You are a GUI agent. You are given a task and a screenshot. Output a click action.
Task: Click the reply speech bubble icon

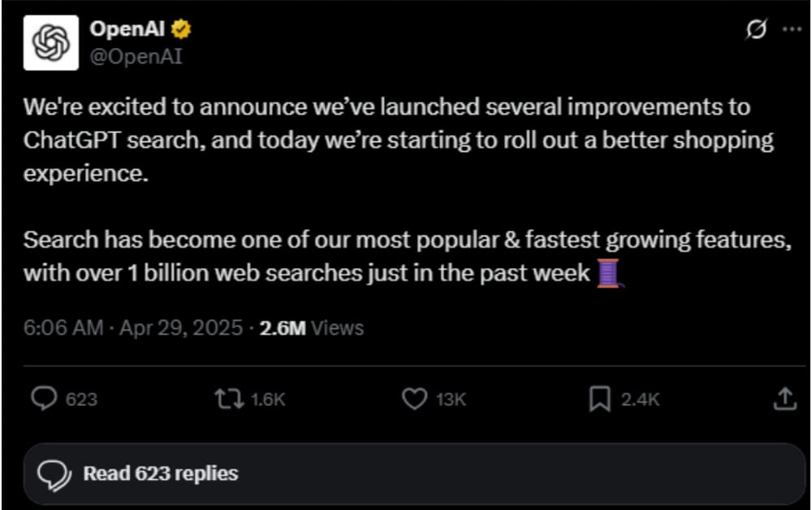43,399
